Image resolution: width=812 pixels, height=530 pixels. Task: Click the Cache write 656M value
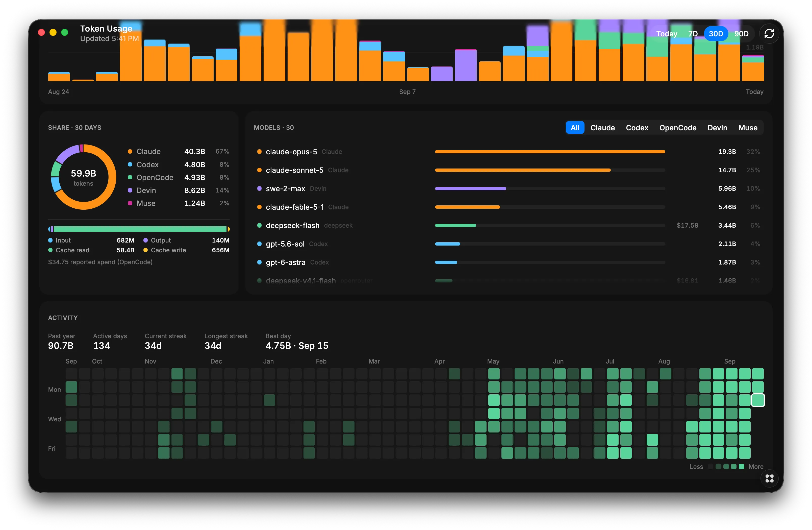[x=220, y=250]
